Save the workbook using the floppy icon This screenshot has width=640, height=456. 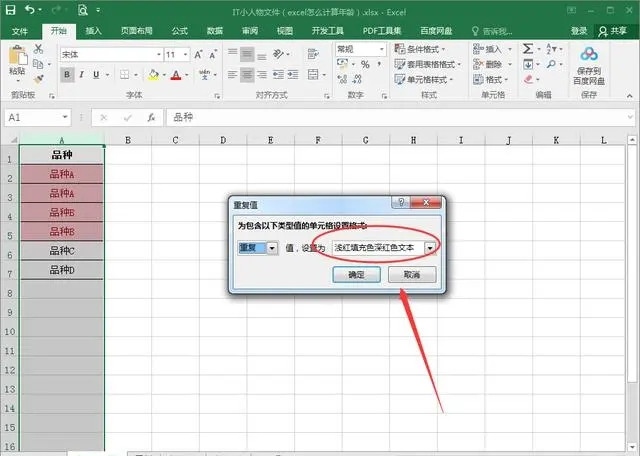(11, 10)
